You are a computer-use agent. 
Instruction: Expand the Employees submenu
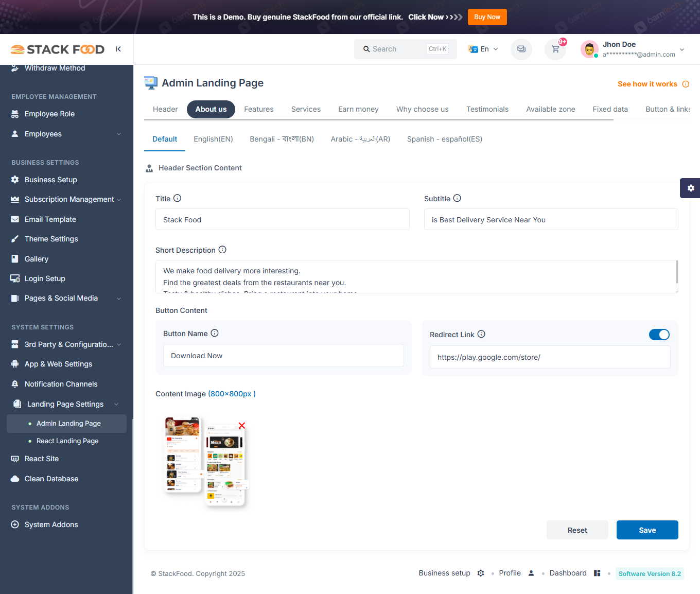click(x=119, y=134)
